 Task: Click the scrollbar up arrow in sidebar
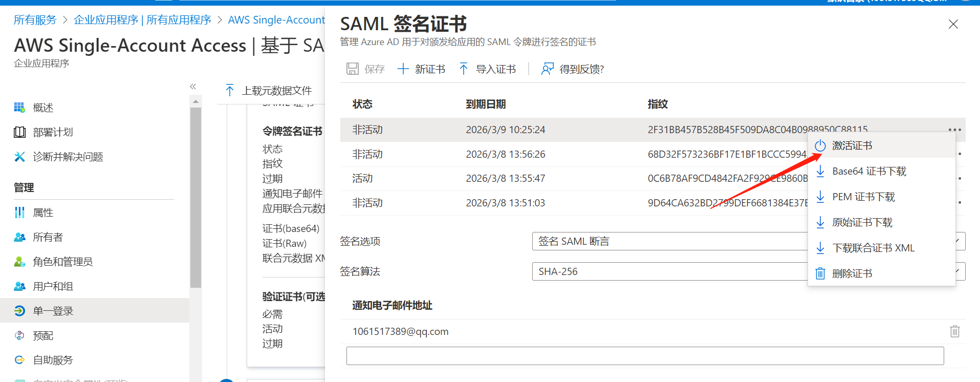195,101
